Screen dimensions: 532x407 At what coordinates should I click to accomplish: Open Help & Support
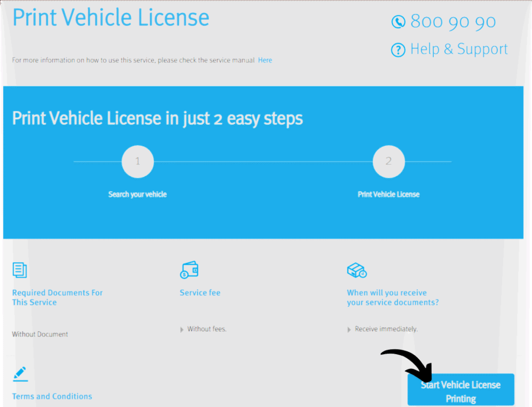click(x=459, y=49)
